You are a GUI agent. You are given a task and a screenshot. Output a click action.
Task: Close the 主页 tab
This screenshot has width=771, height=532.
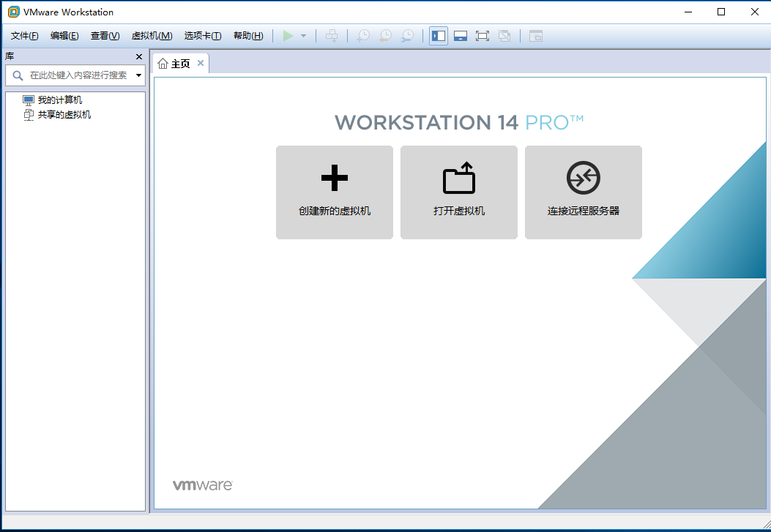click(x=201, y=63)
